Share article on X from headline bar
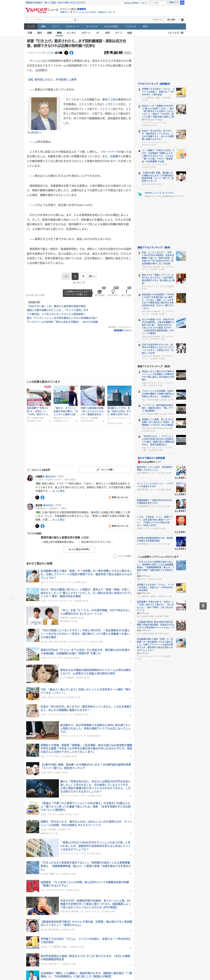 point(66,53)
